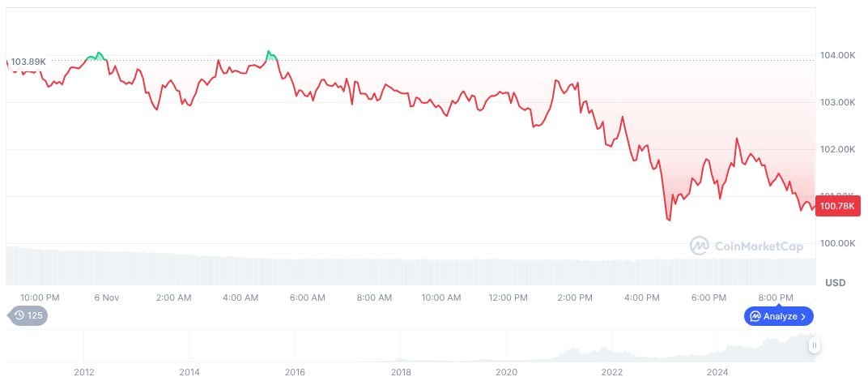Click the Analyze button's chart logo icon
This screenshot has height=381, width=868.
click(755, 316)
